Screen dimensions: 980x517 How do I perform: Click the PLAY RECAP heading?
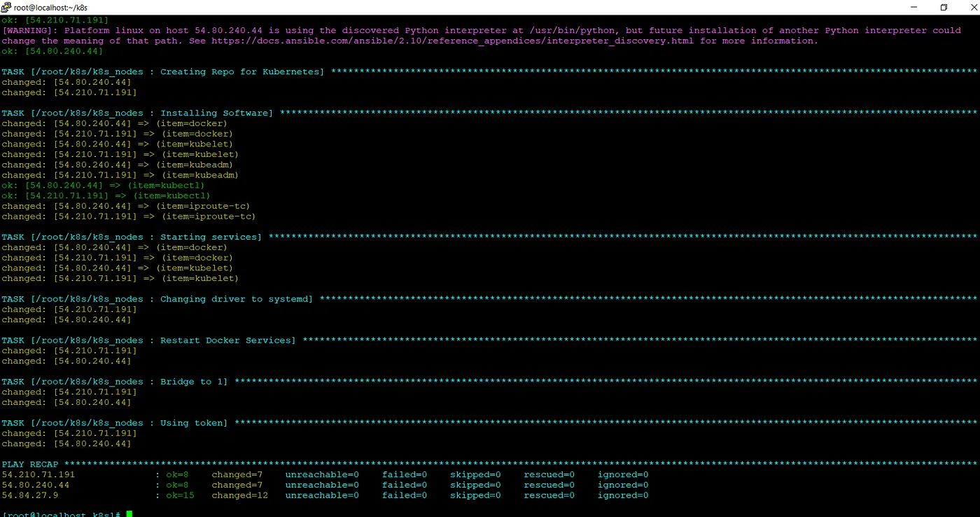pos(30,464)
